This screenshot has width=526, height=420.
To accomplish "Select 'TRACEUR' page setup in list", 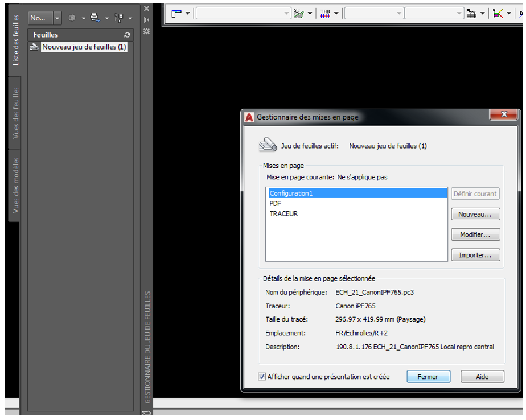I will (283, 213).
